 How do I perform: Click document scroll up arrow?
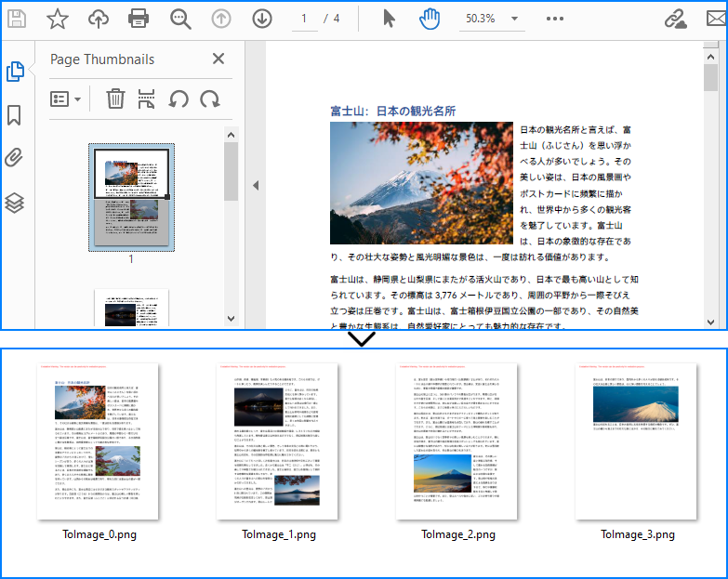click(x=711, y=57)
